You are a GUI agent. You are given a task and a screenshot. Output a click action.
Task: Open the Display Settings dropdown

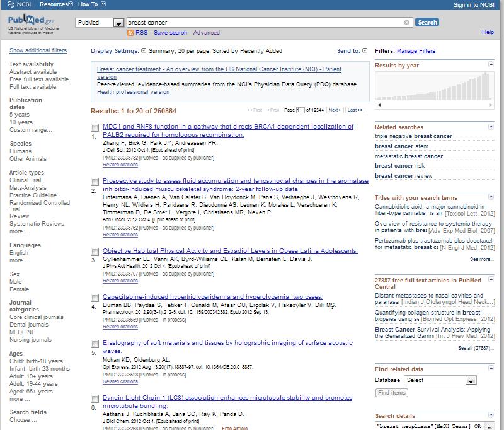tap(118, 51)
